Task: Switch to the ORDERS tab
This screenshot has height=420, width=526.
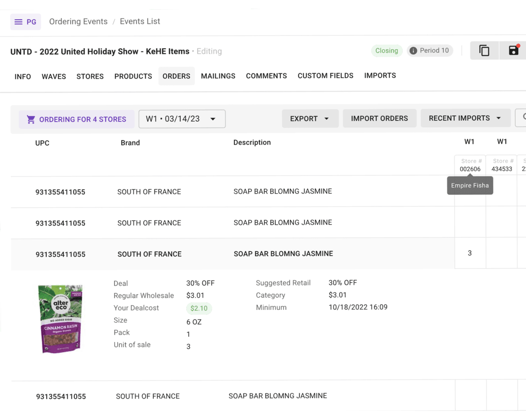Action: [177, 76]
